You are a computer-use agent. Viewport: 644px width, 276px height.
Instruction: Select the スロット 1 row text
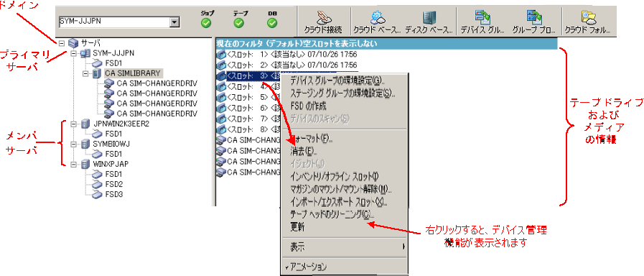291,55
